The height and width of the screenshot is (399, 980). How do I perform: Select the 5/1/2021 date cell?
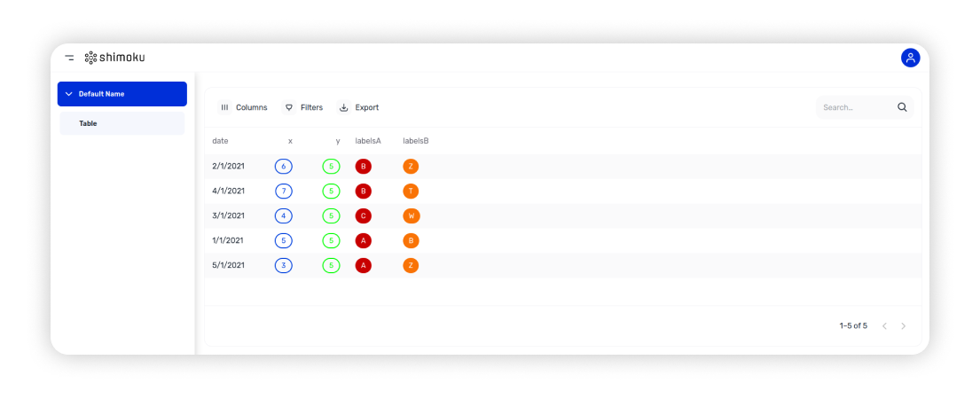tap(228, 265)
